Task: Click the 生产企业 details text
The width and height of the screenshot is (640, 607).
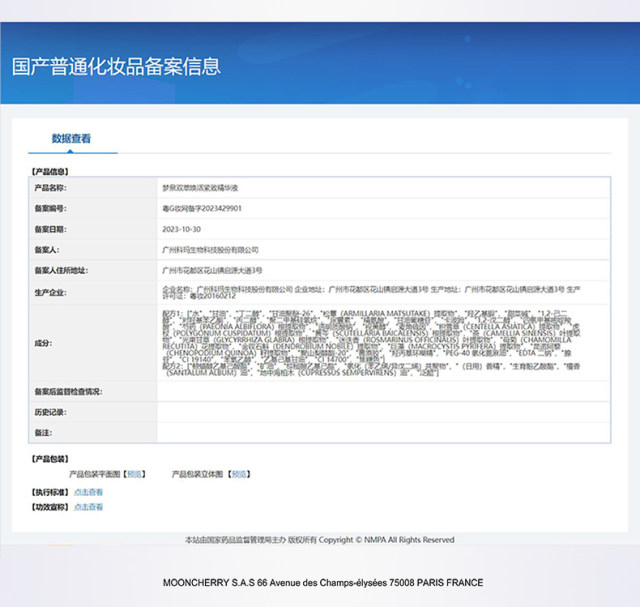Action: (x=370, y=291)
